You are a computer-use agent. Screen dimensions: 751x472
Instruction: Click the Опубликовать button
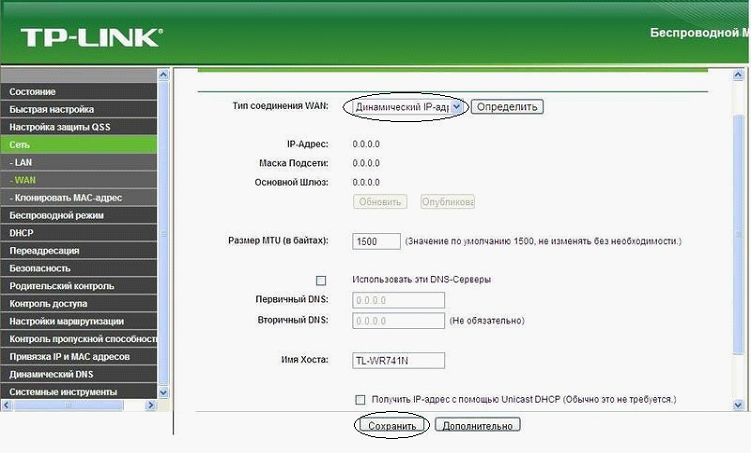click(447, 202)
